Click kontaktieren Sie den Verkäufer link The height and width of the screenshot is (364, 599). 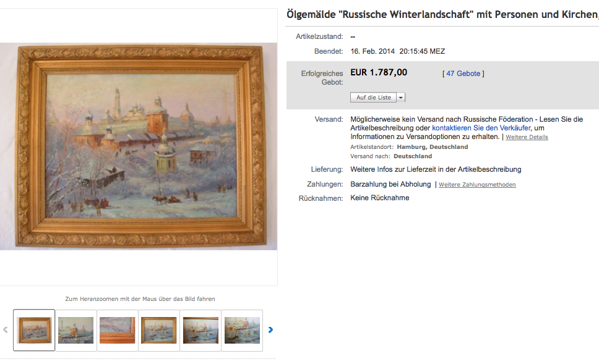[x=481, y=128]
